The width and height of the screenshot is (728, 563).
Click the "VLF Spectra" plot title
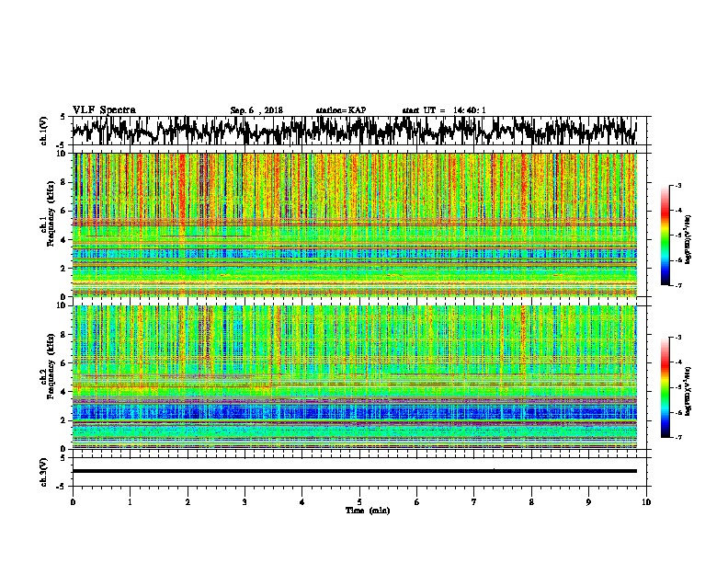point(104,110)
